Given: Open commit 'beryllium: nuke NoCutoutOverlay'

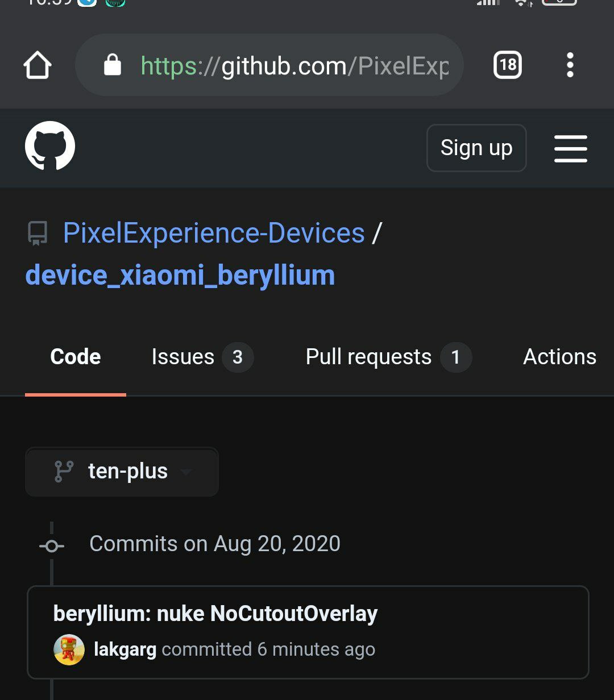Looking at the screenshot, I should click(215, 614).
